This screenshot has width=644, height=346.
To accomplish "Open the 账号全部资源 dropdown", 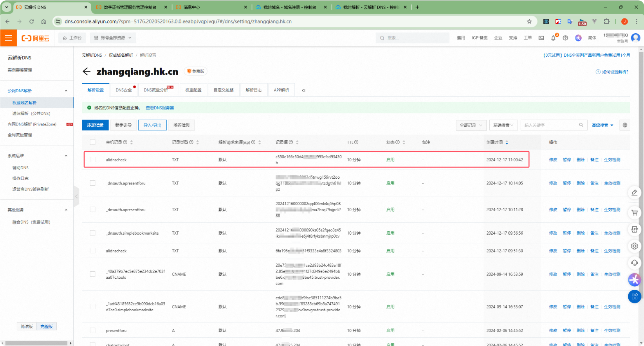I will (x=113, y=38).
